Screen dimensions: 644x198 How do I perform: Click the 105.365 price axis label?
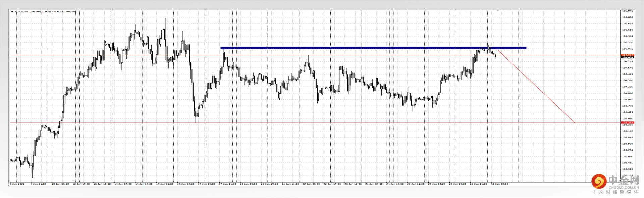[628, 36]
